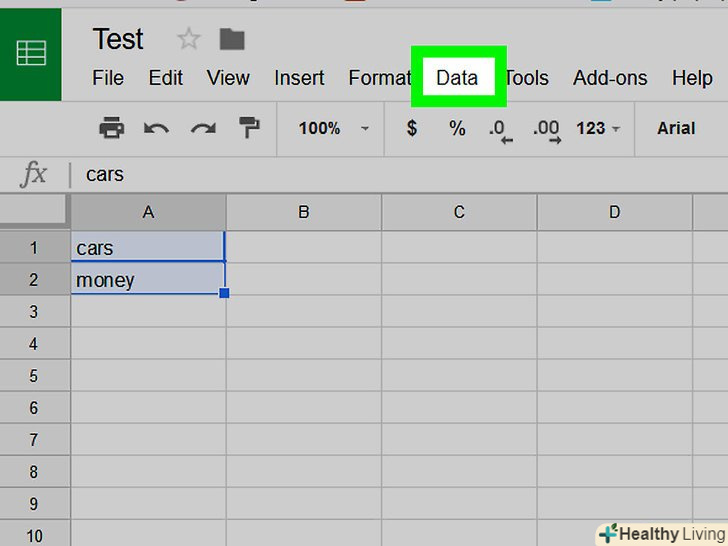
Task: Open the Insert menu
Action: click(299, 78)
